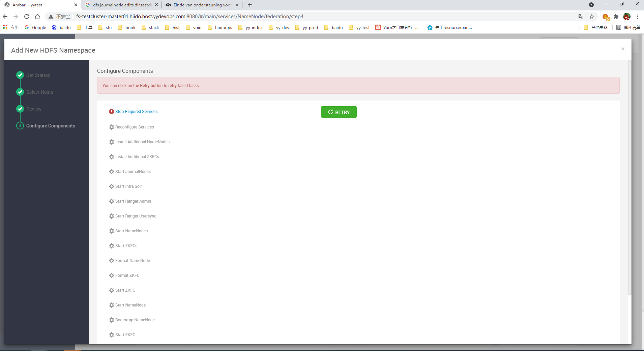Click the gear icon beside Install Additional NameNodes

click(x=111, y=142)
